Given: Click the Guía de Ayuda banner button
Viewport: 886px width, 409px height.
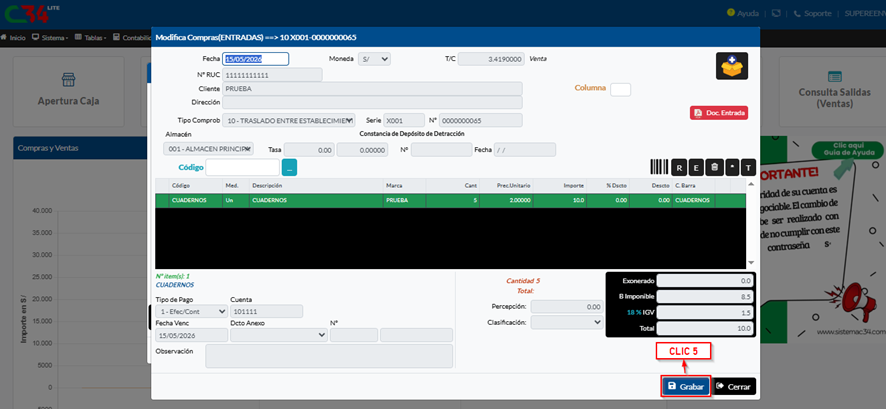Looking at the screenshot, I should click(x=846, y=149).
